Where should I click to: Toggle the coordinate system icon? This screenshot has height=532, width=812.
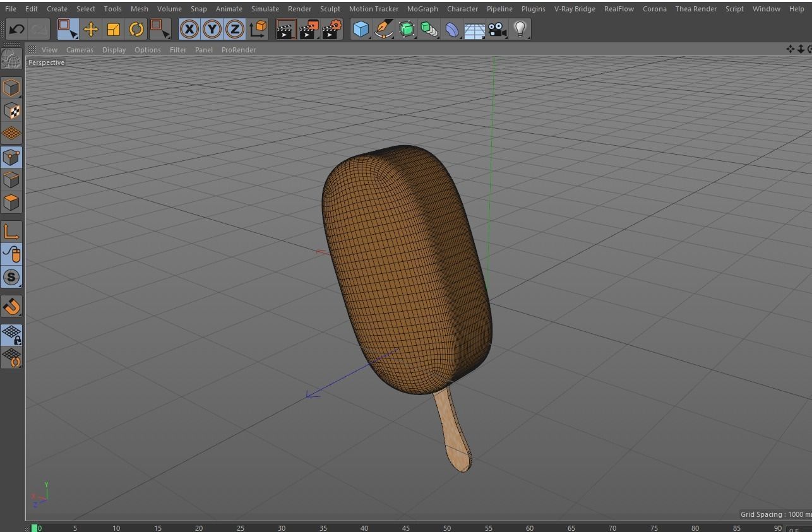click(x=258, y=29)
